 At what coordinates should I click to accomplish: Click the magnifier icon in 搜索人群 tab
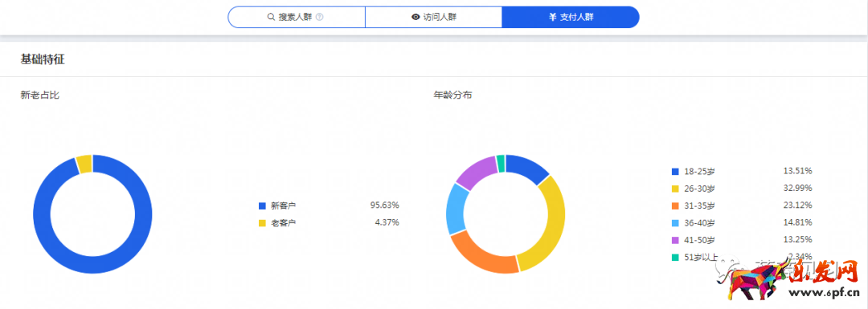[272, 17]
